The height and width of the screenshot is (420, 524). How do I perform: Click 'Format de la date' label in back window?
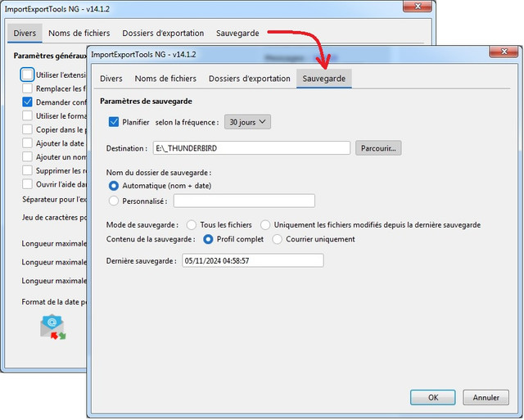pos(54,302)
